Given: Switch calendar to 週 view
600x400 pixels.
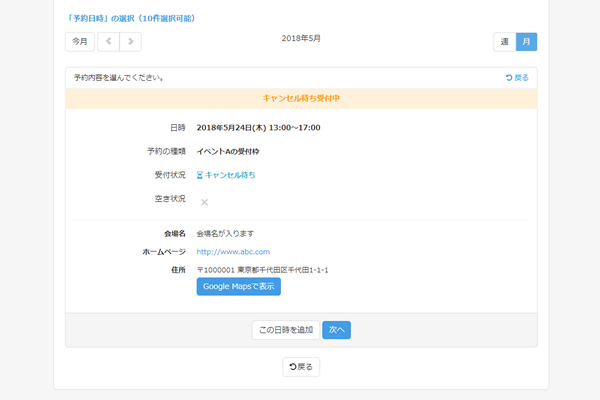Looking at the screenshot, I should click(504, 42).
